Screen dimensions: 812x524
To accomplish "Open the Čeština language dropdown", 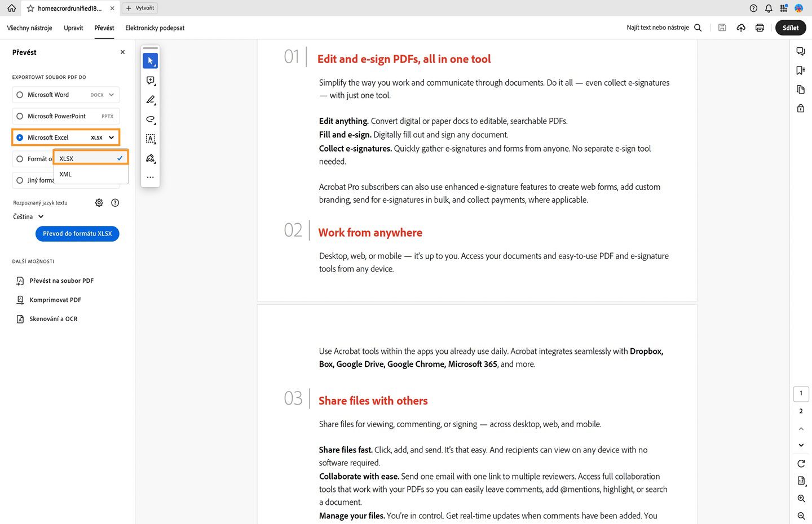I will point(27,216).
